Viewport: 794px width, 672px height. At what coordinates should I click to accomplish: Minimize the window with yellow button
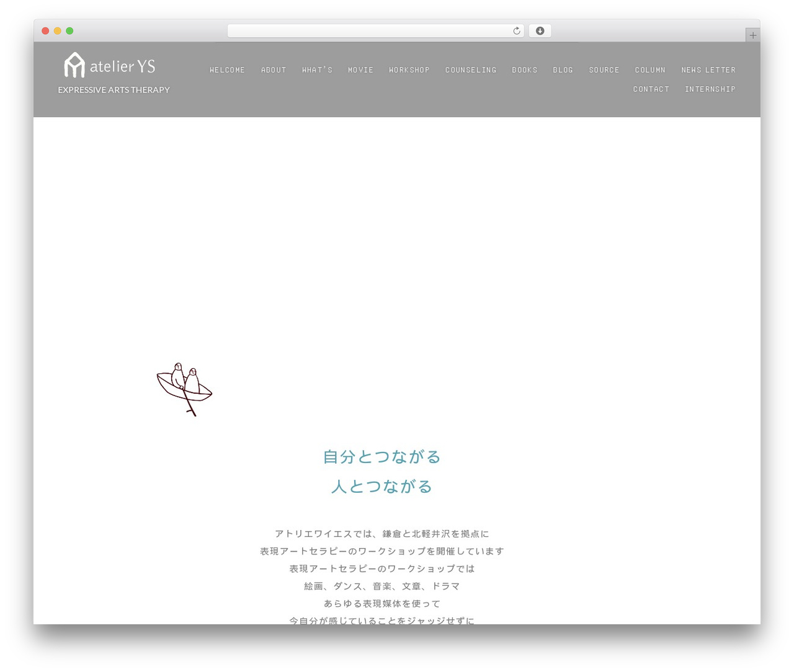[x=58, y=31]
